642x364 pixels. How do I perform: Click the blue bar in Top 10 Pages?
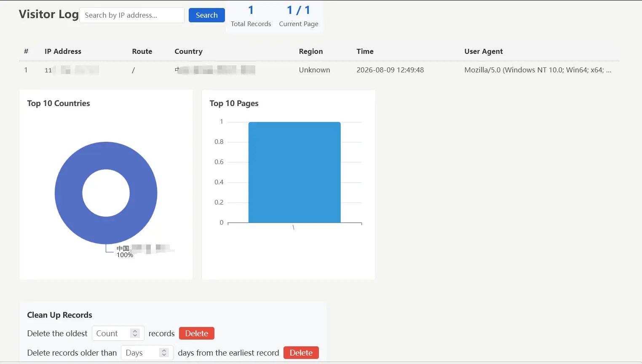[294, 172]
